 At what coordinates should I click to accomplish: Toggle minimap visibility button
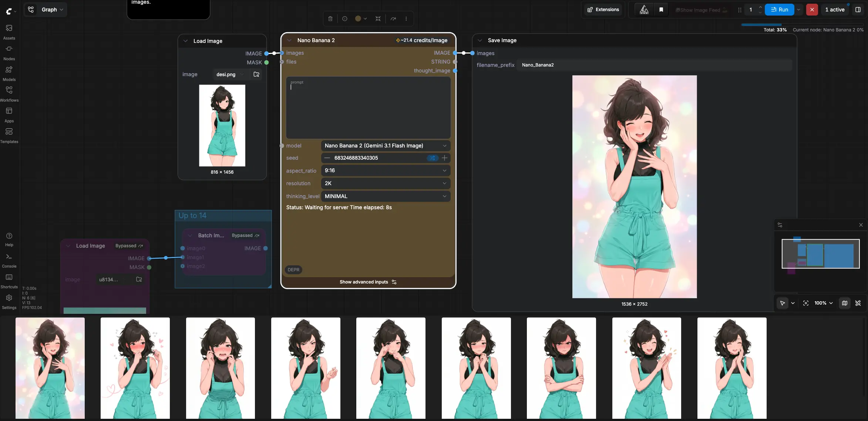[845, 303]
